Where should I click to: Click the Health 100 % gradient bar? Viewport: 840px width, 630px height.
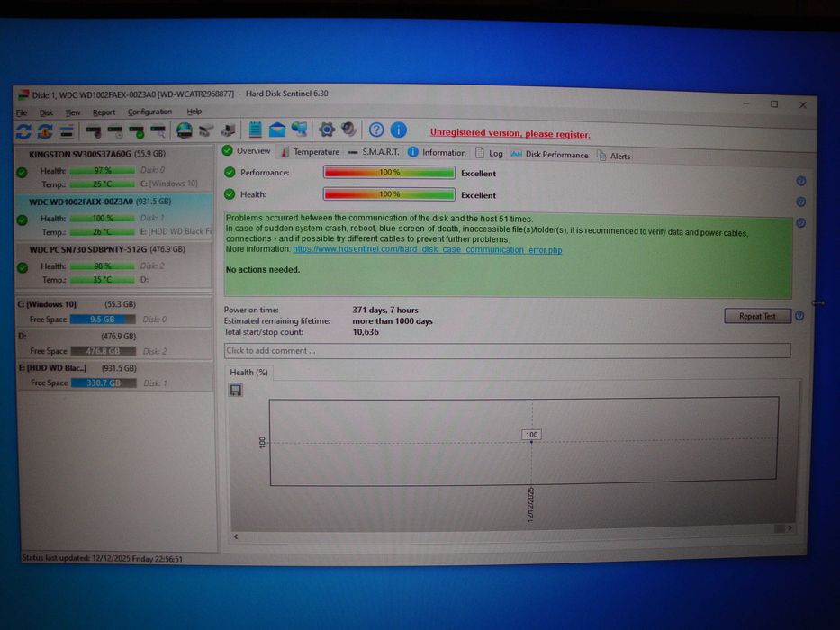[x=390, y=194]
